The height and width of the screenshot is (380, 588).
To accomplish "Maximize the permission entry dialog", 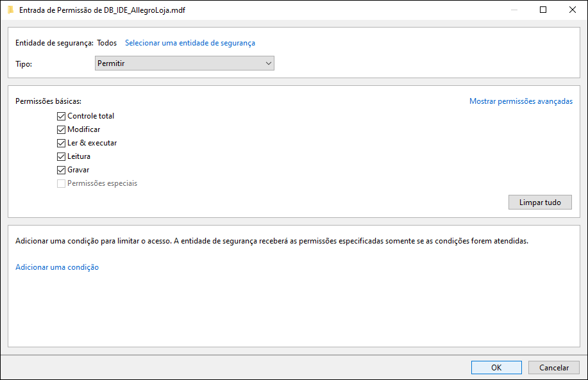I will (x=543, y=10).
